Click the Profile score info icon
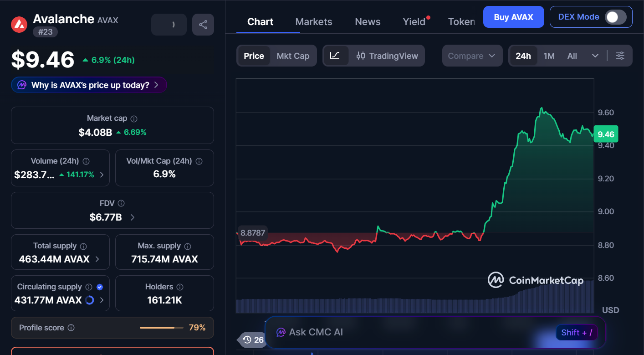Viewport: 644px width, 355px height. click(x=71, y=328)
